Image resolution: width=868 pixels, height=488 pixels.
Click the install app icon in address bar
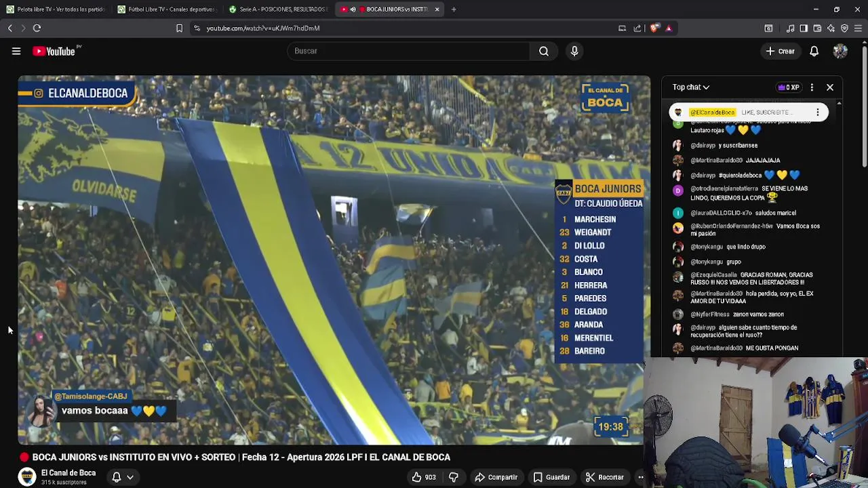coord(622,28)
